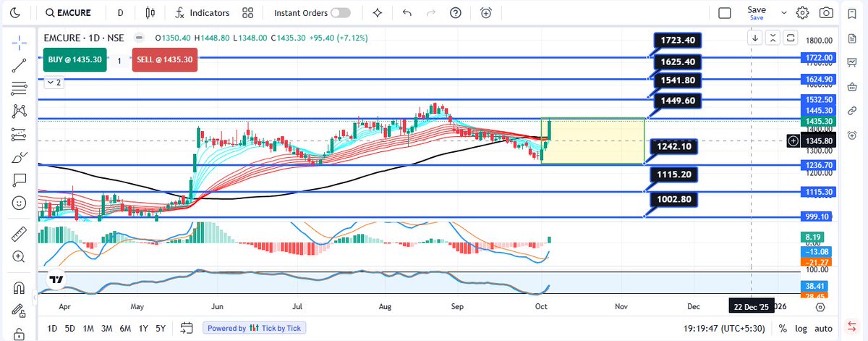868x341 pixels.
Task: Toggle lock all drawings padlock
Action: (x=20, y=333)
